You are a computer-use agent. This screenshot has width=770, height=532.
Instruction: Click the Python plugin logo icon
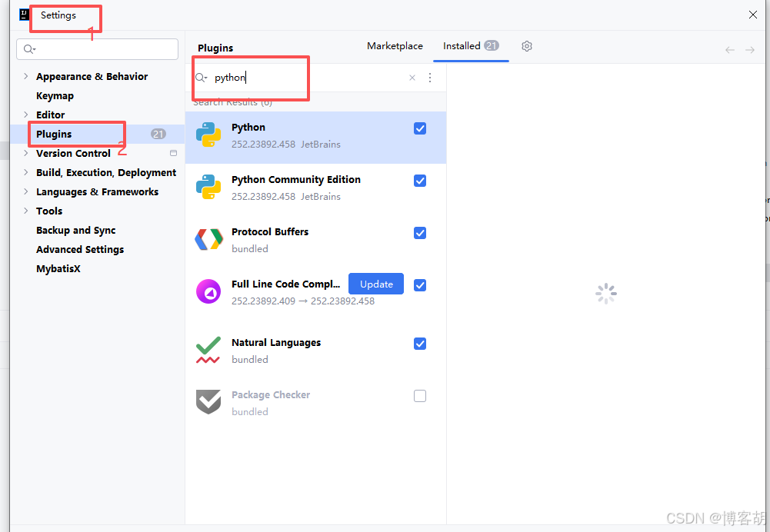(x=208, y=135)
